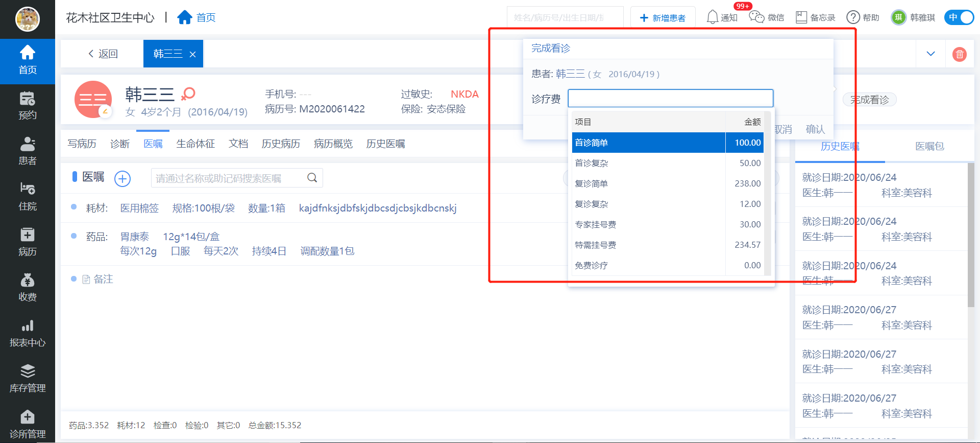980x443 pixels.
Task: Open 收费 billing in sidebar
Action: (x=28, y=288)
